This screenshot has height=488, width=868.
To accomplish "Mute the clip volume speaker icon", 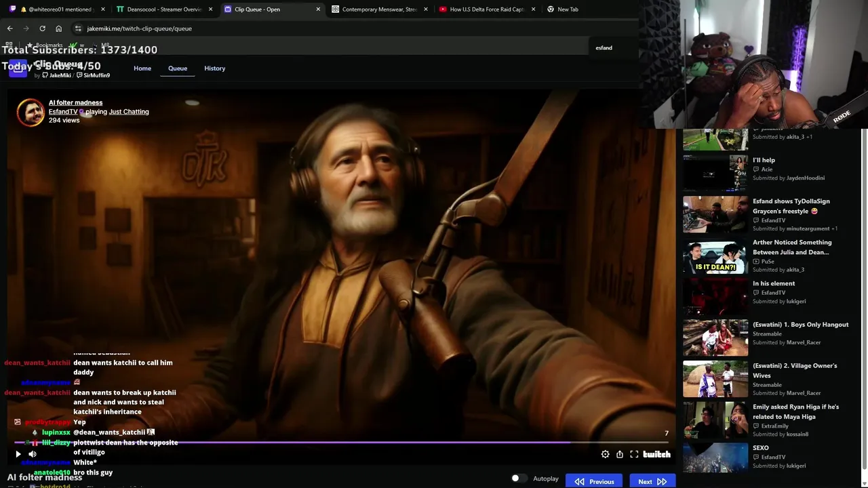I will click(x=33, y=454).
